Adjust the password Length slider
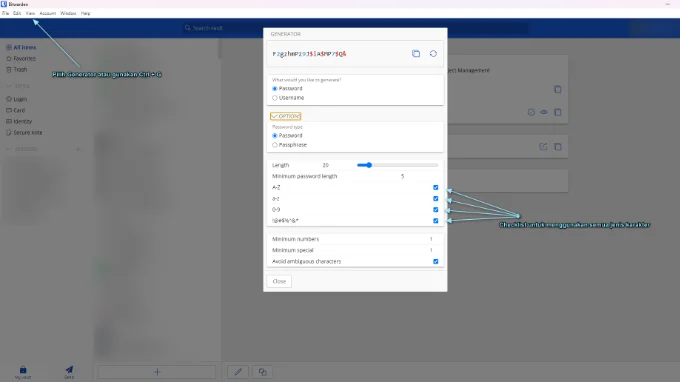 tap(397, 165)
